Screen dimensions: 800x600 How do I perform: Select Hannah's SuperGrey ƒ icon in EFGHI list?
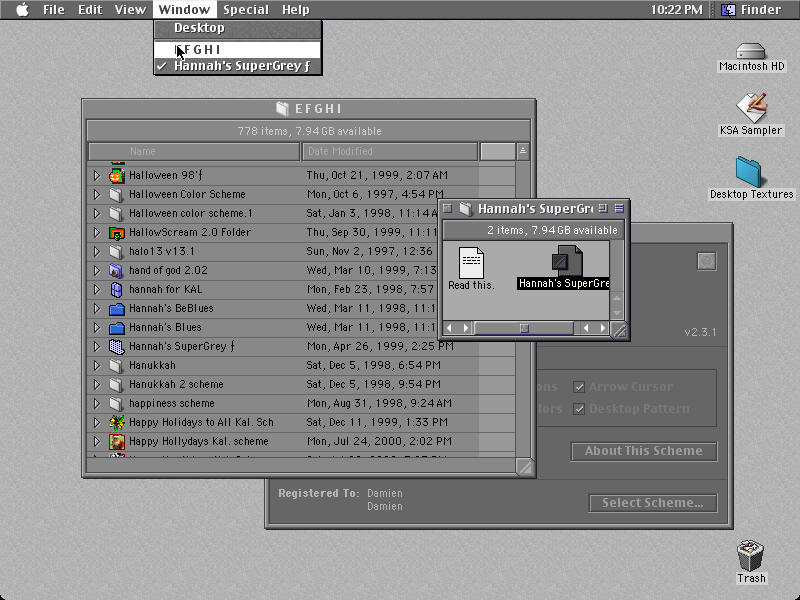[117, 346]
